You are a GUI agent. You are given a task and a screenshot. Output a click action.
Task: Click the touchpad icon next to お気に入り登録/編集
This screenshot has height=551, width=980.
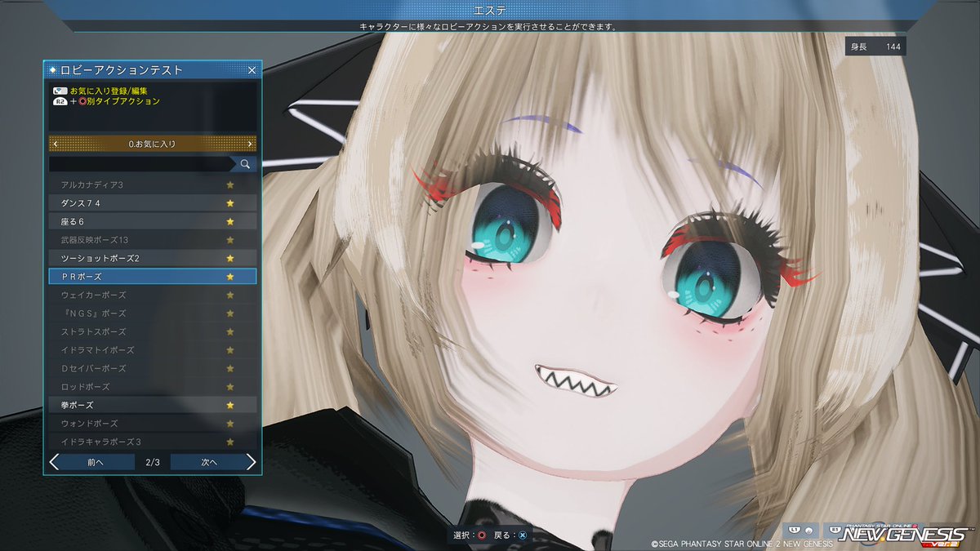click(x=60, y=90)
